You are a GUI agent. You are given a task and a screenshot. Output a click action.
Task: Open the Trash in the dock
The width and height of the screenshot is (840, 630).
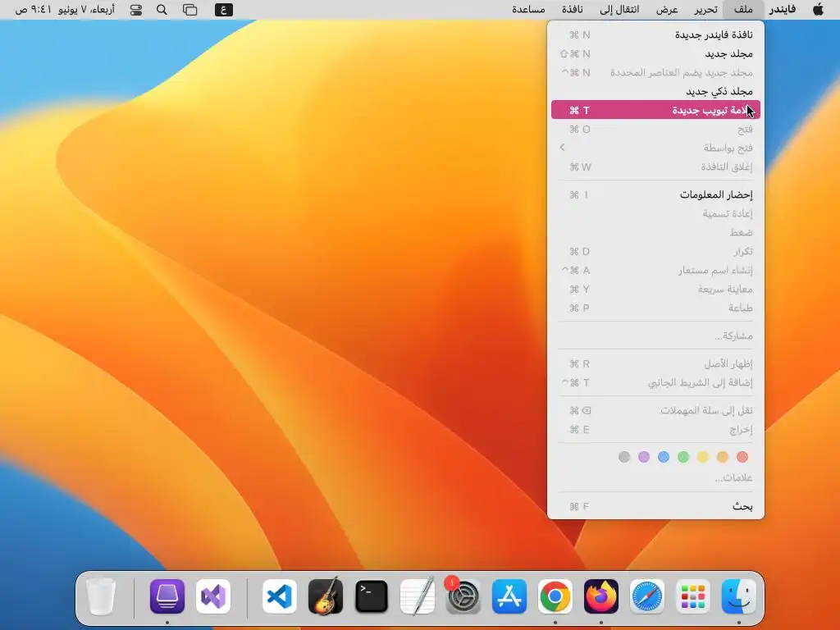(101, 596)
